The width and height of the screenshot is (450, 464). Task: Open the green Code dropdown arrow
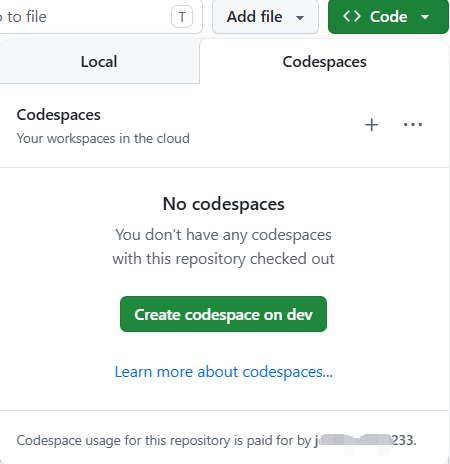[x=425, y=17]
